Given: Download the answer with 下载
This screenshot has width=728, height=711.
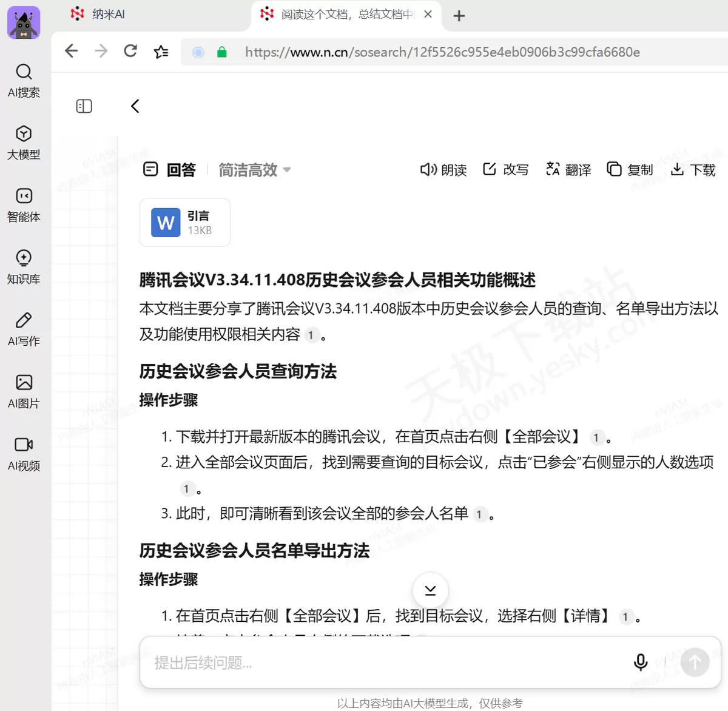Looking at the screenshot, I should (693, 170).
